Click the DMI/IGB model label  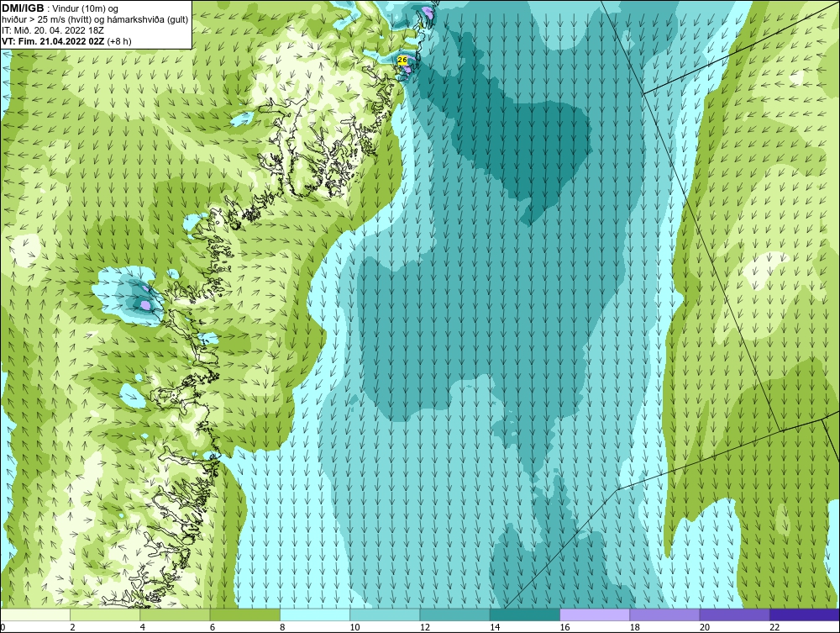click(23, 8)
